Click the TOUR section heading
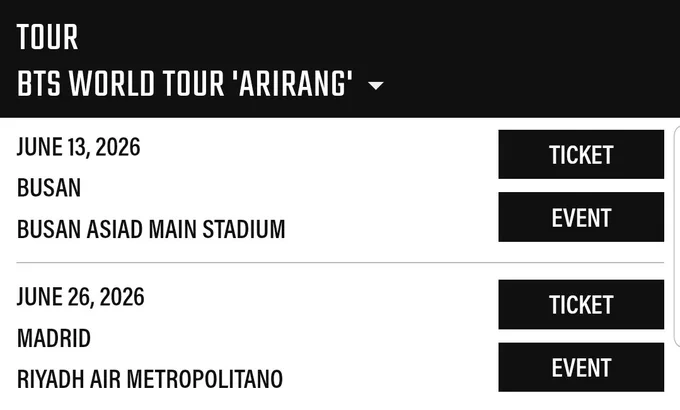Image resolution: width=680 pixels, height=410 pixels. pos(47,37)
